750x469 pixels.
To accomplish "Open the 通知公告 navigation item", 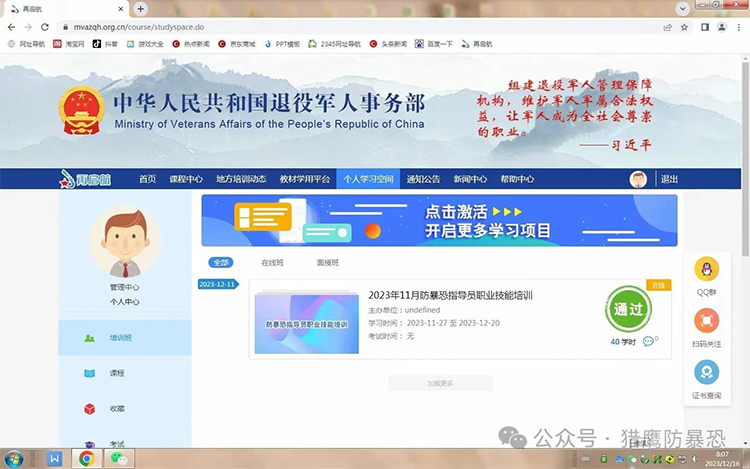I will click(x=423, y=179).
